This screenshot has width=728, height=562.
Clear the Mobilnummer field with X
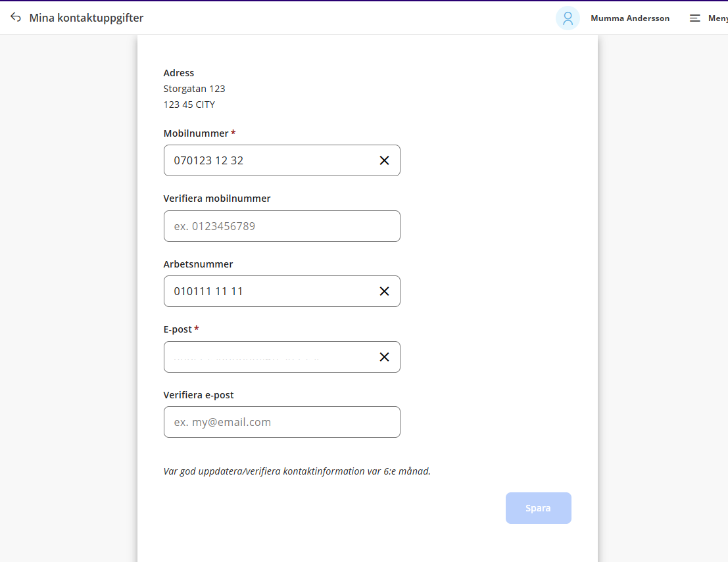(x=384, y=160)
